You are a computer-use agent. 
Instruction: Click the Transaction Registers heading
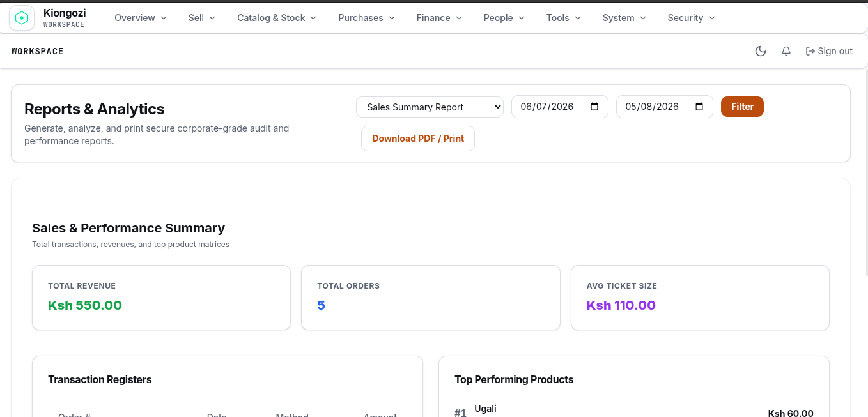[100, 379]
